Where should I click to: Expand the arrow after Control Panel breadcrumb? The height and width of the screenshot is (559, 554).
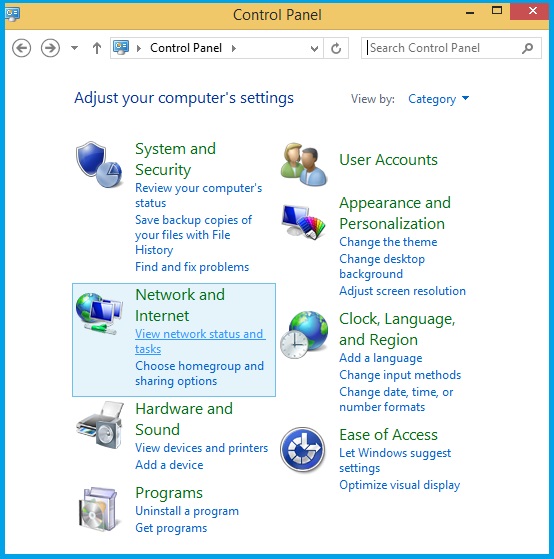pos(234,48)
